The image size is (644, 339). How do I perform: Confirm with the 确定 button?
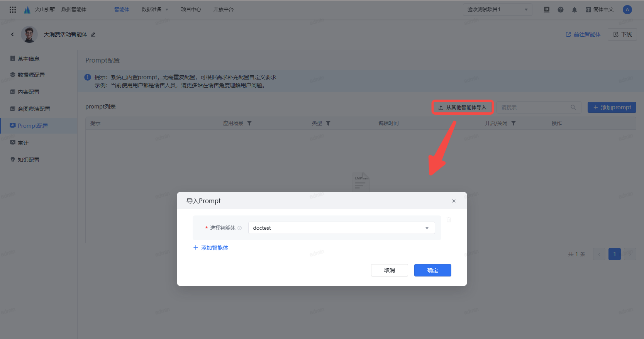[433, 270]
